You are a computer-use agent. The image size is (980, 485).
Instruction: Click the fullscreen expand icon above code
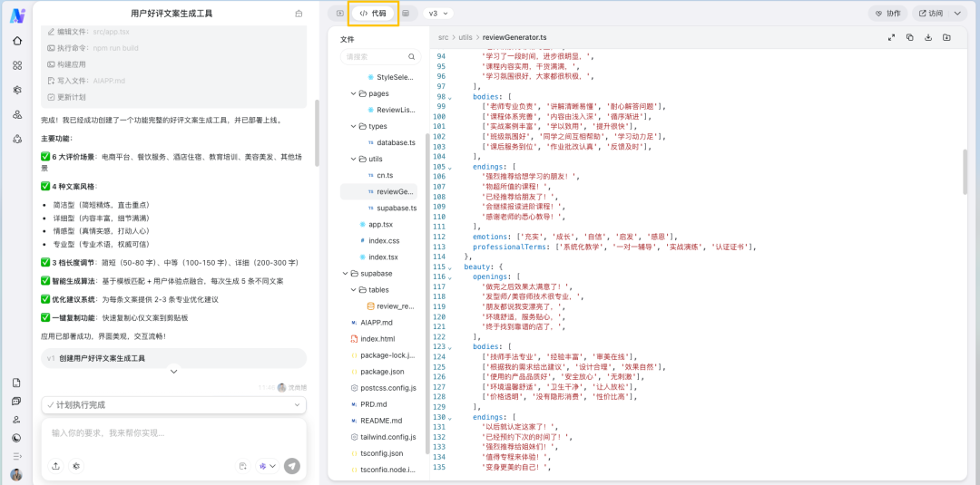tap(892, 37)
